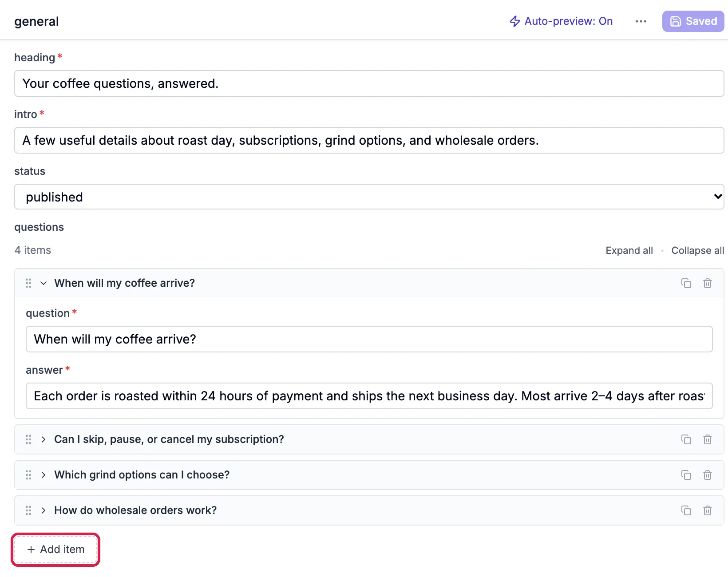Screen dimensions: 728x577
Task: Duplicate the 'Which grind options' item
Action: coord(686,475)
